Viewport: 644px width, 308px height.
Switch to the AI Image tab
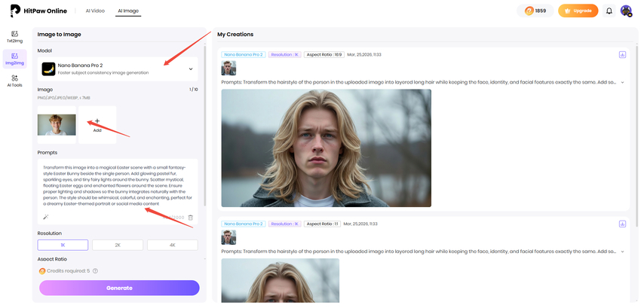pos(128,11)
